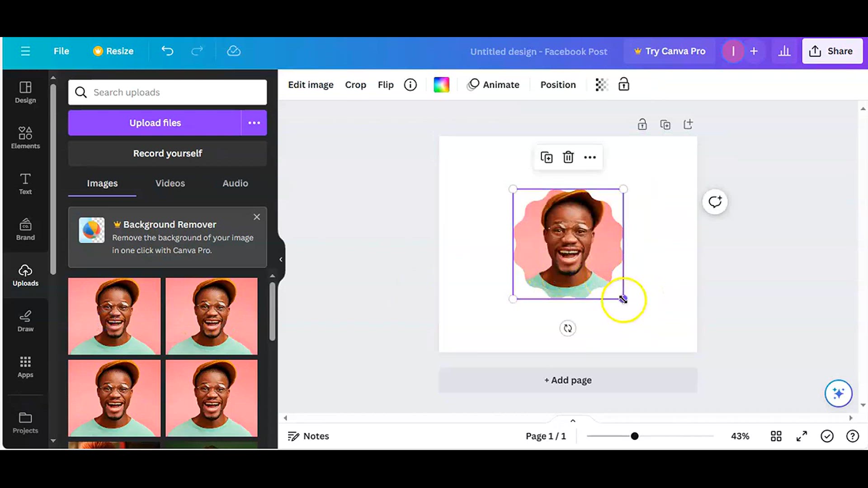Open the hamburger main menu

[x=25, y=51]
